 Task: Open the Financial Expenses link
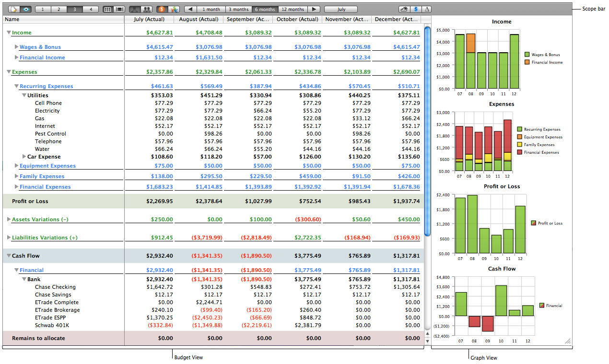point(45,187)
